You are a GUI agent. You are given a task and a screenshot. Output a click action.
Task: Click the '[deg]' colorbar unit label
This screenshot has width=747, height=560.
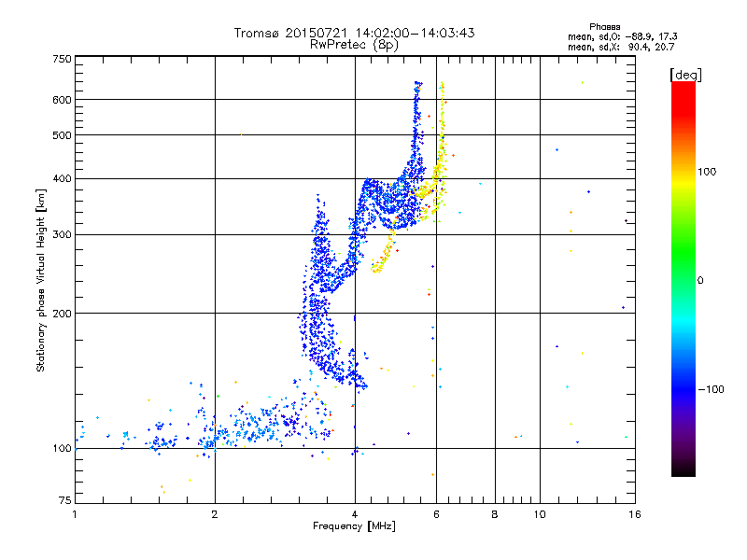[685, 75]
